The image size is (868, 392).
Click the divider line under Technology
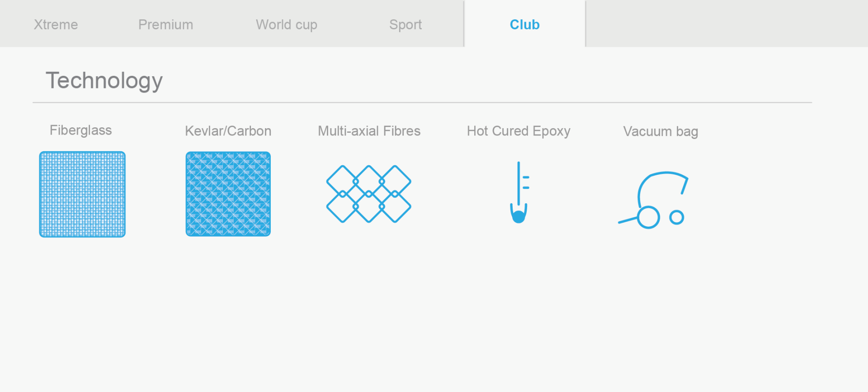click(422, 103)
